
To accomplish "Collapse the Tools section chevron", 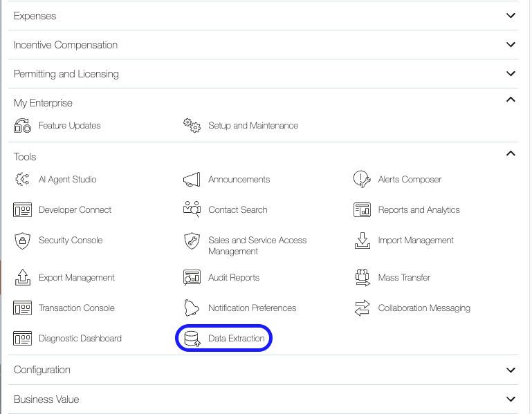I will coord(511,153).
